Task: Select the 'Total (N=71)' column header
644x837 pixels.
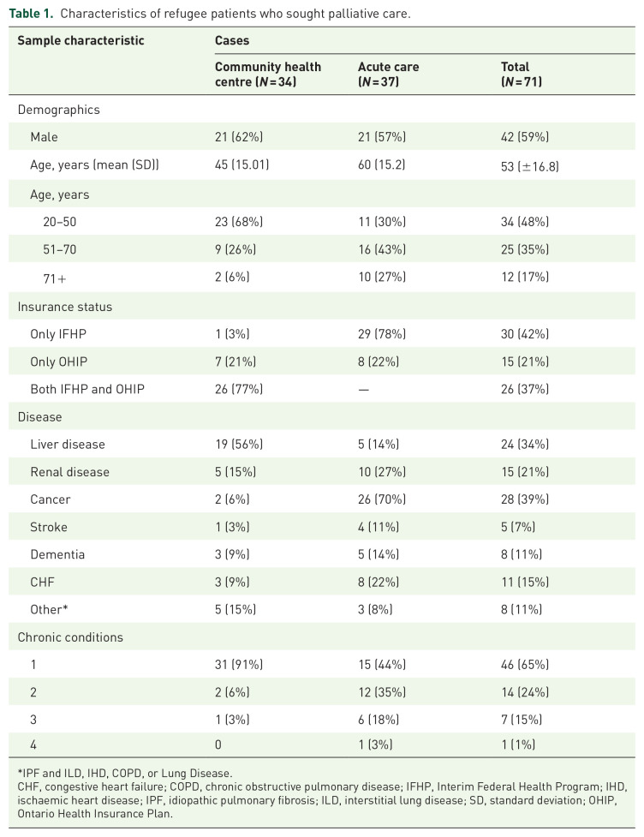Action: tap(522, 75)
